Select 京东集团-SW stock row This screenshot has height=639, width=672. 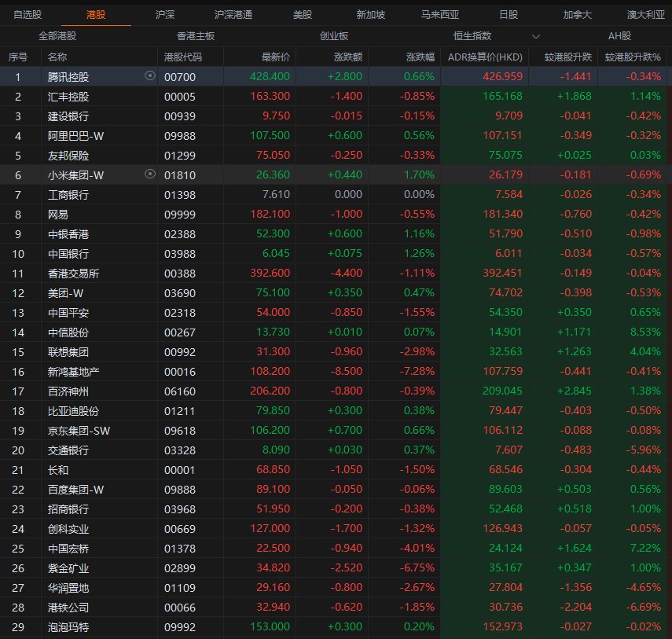pyautogui.click(x=336, y=430)
